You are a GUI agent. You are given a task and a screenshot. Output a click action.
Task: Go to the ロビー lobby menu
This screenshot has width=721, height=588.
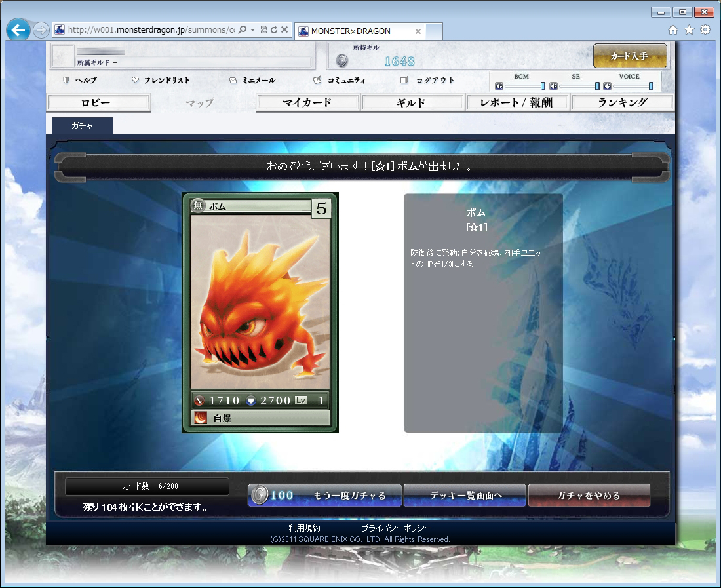click(x=98, y=102)
